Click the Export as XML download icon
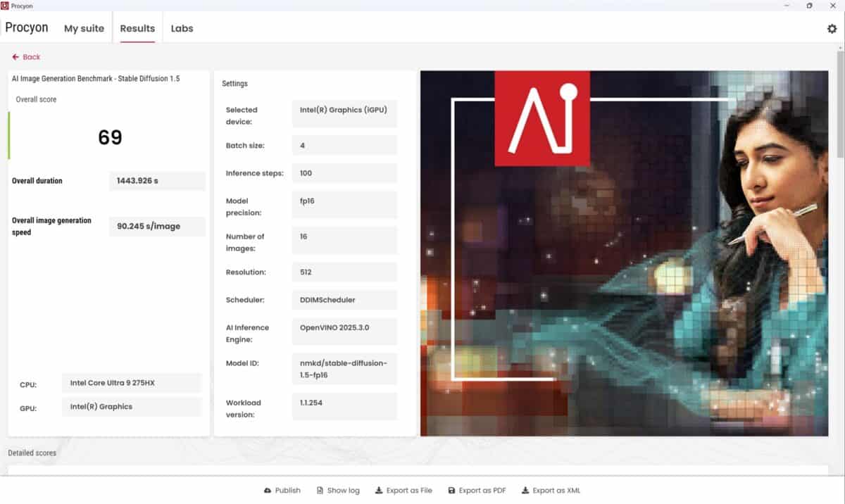Viewport: 845px width, 504px height. coord(525,491)
